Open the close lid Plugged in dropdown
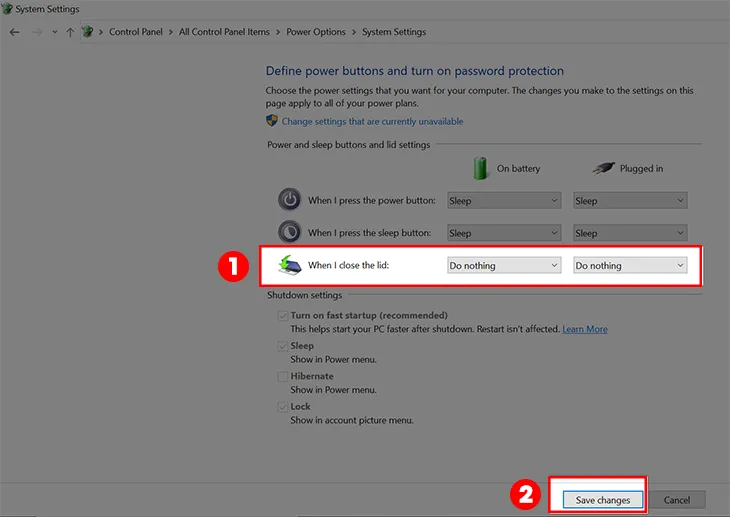Image resolution: width=730 pixels, height=517 pixels. [630, 265]
